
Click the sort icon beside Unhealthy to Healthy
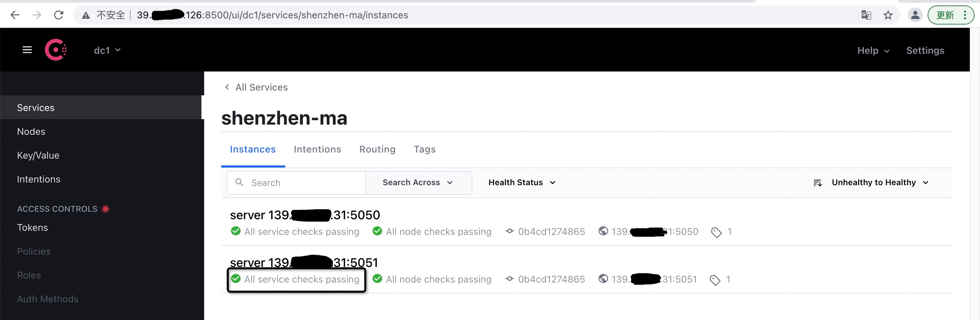coord(818,183)
